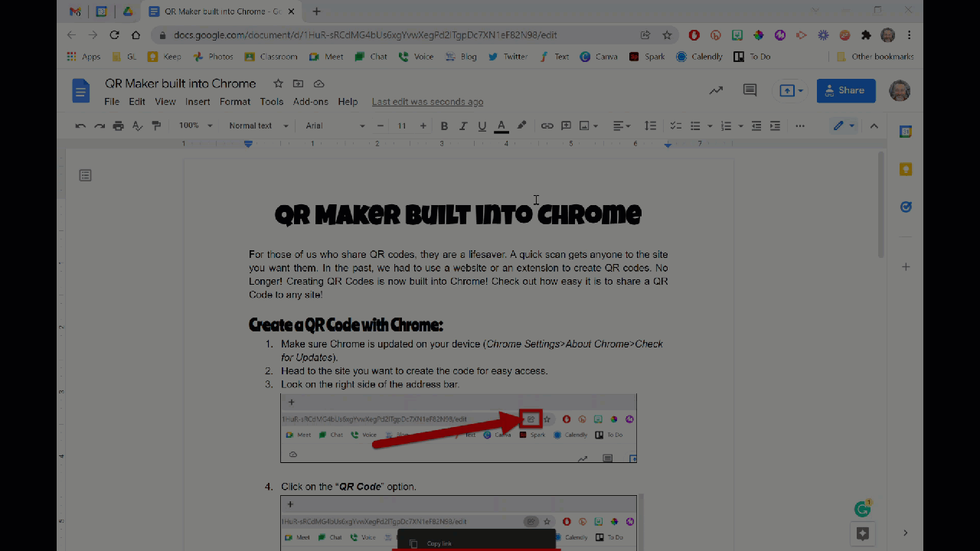Select the Paint format tool
This screenshot has height=551, width=980.
156,126
